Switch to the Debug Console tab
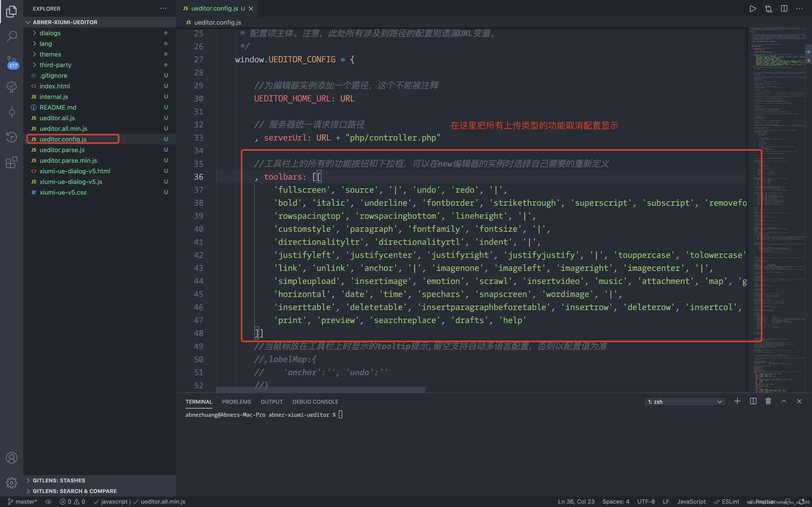This screenshot has width=812, height=507. pyautogui.click(x=315, y=402)
